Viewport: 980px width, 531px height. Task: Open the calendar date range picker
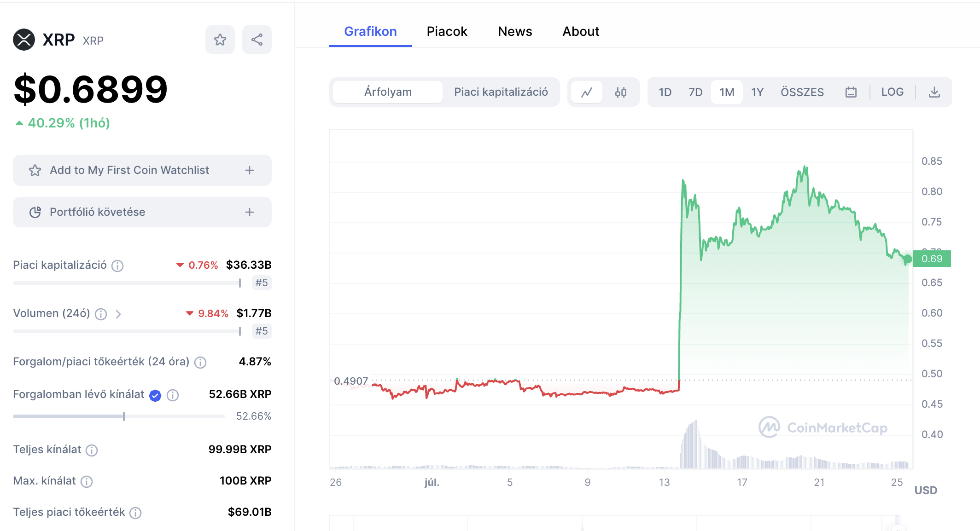click(851, 92)
